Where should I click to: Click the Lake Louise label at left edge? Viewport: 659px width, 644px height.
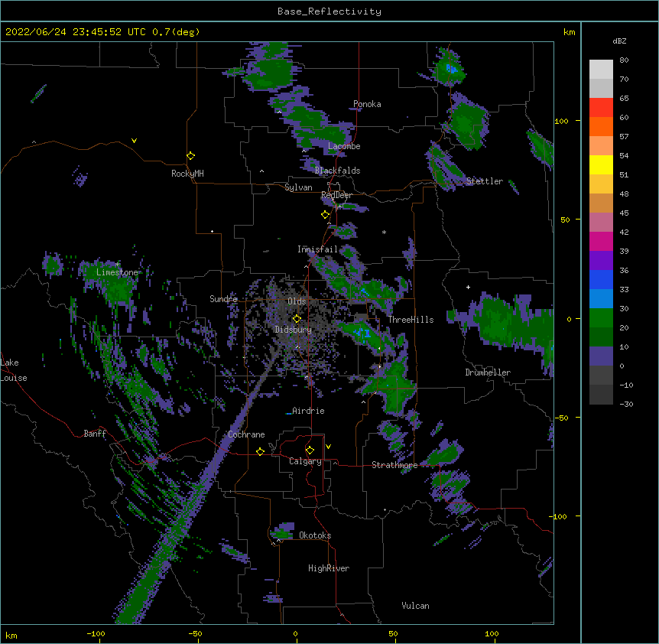tap(14, 370)
